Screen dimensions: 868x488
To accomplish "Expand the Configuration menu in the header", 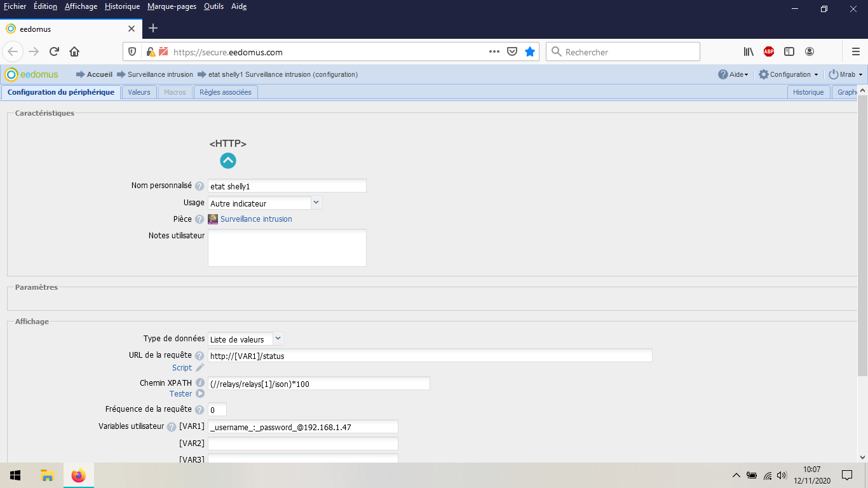I will pyautogui.click(x=789, y=74).
